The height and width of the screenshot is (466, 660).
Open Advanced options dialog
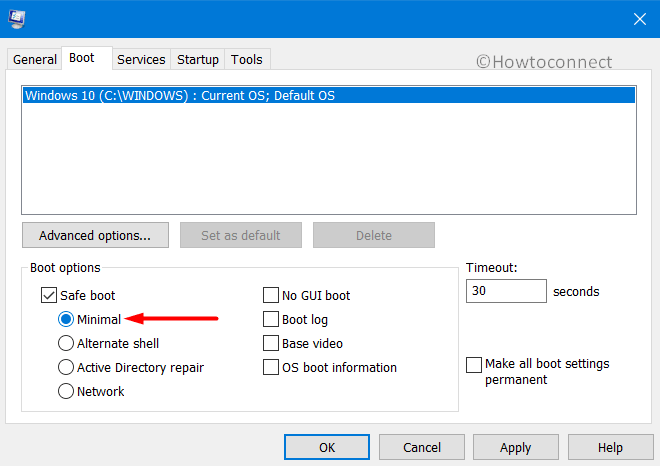(x=95, y=235)
